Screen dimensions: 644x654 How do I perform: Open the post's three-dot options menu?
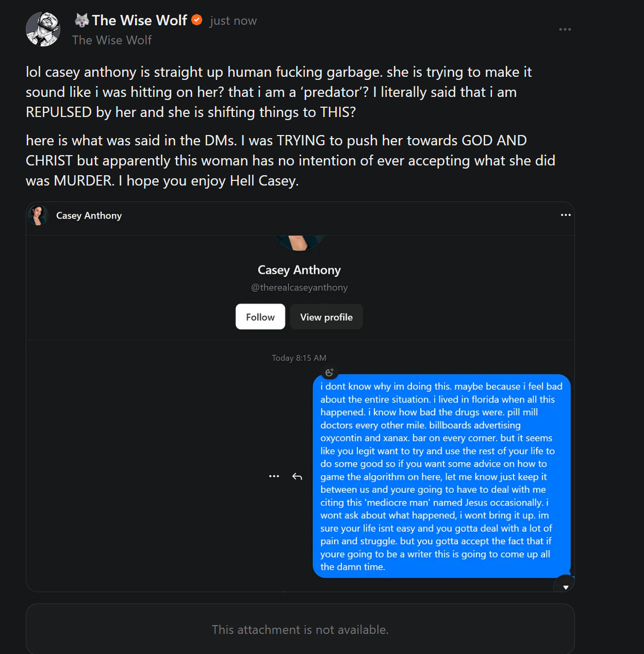pos(565,29)
